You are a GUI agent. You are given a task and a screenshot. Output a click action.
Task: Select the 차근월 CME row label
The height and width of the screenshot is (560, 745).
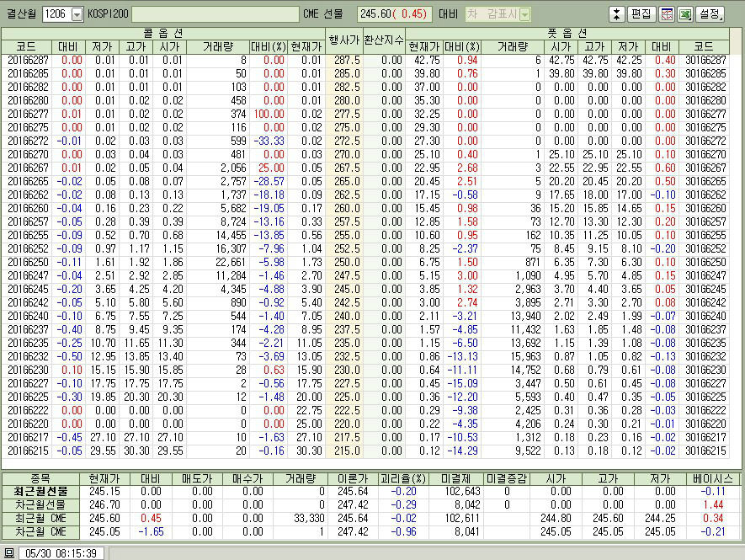(x=40, y=531)
